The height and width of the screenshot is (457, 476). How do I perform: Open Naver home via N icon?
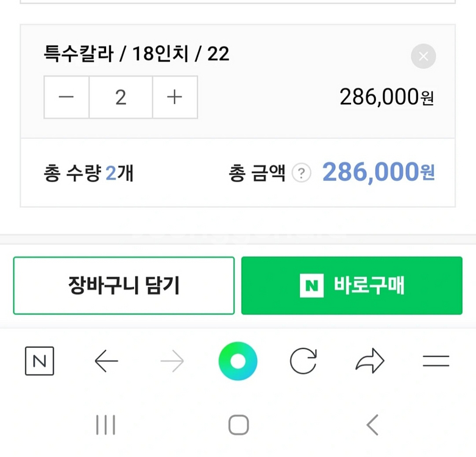point(40,361)
